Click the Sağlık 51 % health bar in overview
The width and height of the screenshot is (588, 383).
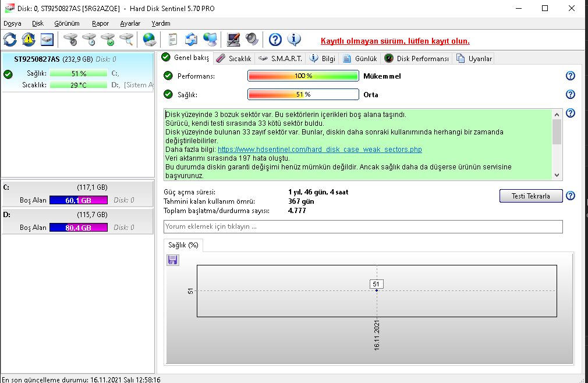tap(303, 94)
